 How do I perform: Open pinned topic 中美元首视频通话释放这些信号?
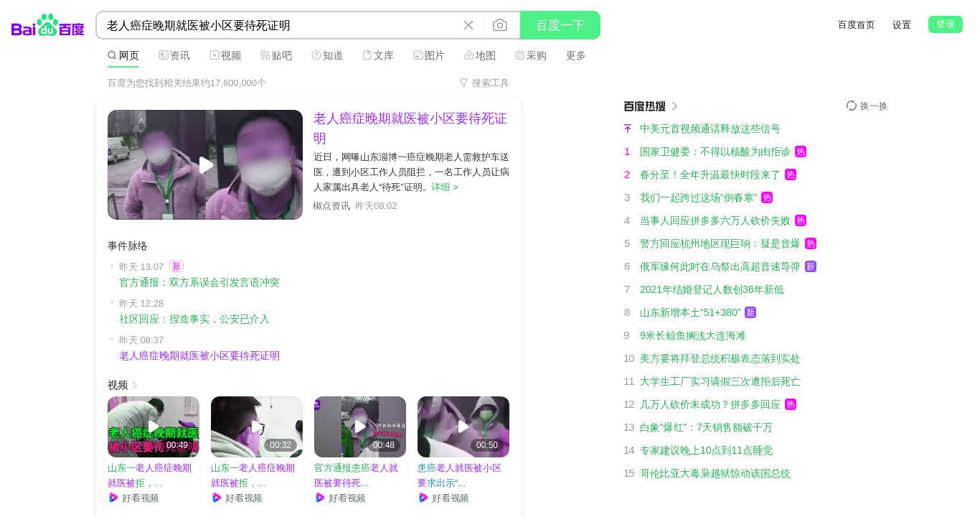click(x=710, y=129)
